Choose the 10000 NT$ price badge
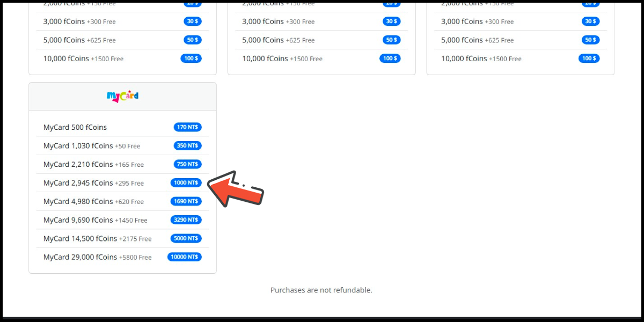The image size is (644, 322). (x=185, y=257)
